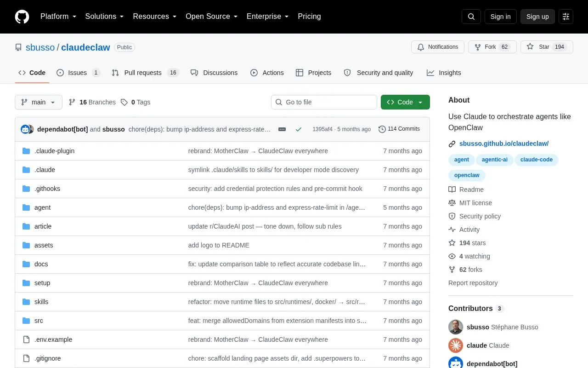Open the appearance settings icon beside Sign up
The height and width of the screenshot is (368, 588).
click(x=566, y=17)
